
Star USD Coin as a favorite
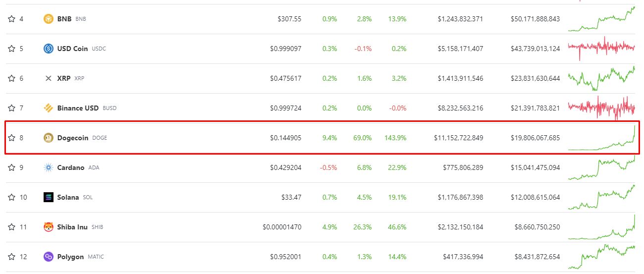(11, 49)
